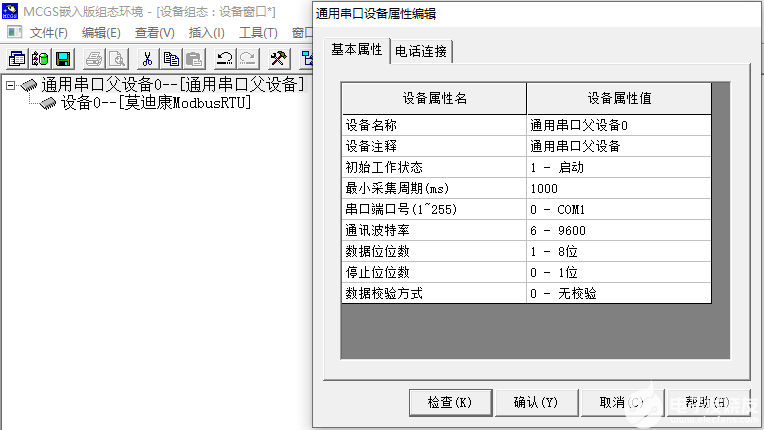Collapse the 通用串口父设备0 tree node

click(10, 86)
